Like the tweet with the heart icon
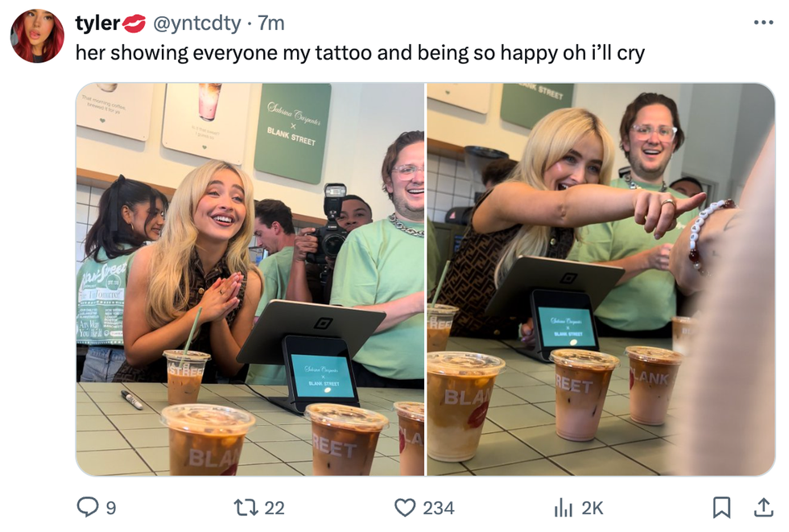The height and width of the screenshot is (532, 789). [x=404, y=507]
